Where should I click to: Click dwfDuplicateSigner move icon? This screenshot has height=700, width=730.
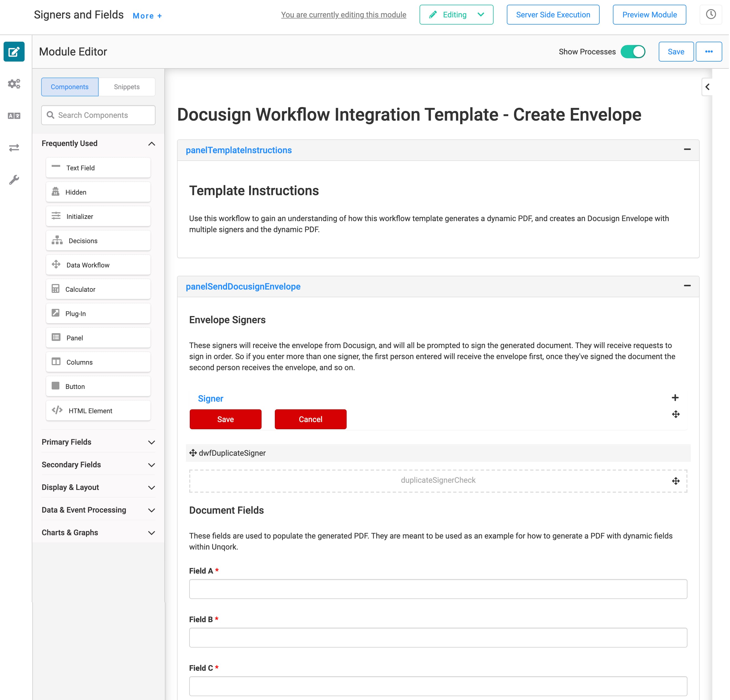point(193,453)
